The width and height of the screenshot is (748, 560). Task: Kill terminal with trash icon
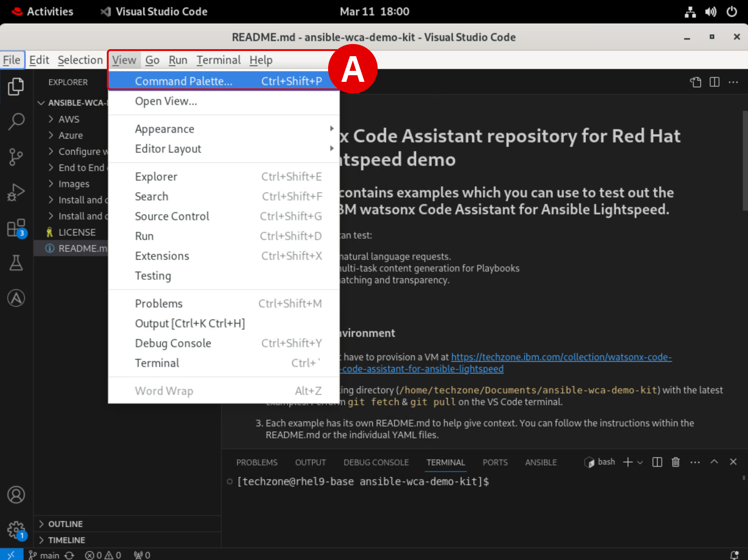(675, 462)
